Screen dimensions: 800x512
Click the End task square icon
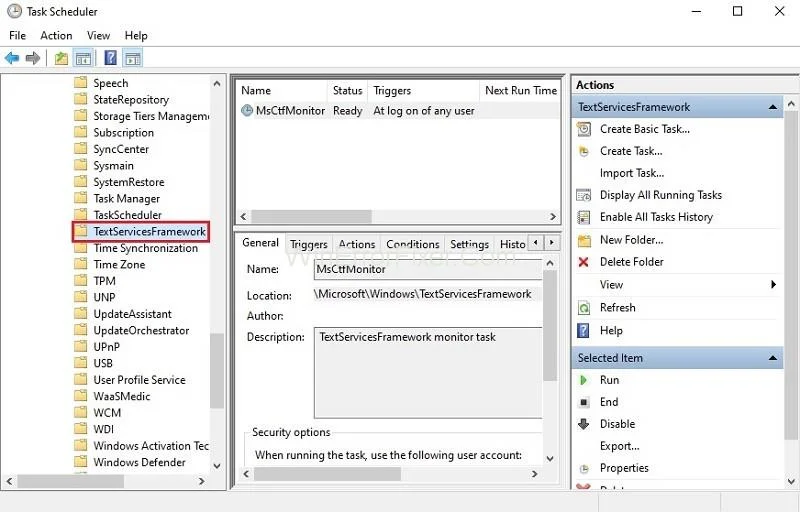pos(584,402)
